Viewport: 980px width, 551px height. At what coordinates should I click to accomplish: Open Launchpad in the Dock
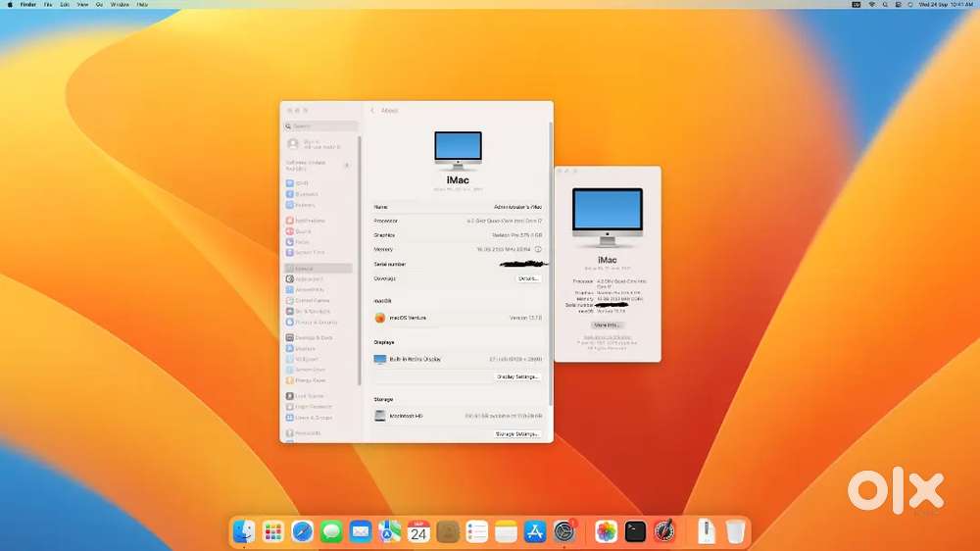coord(273,531)
